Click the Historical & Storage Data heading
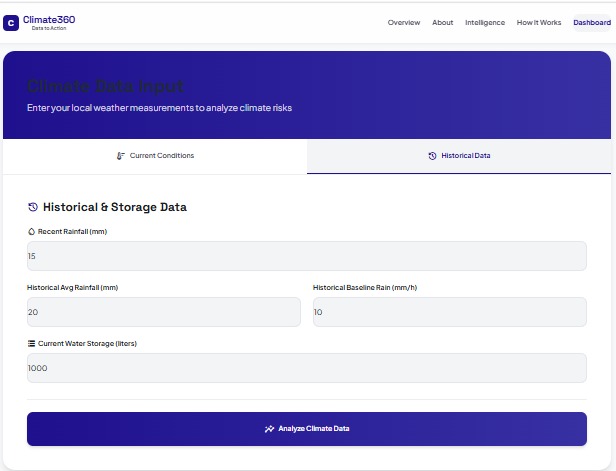The image size is (616, 471). click(115, 207)
